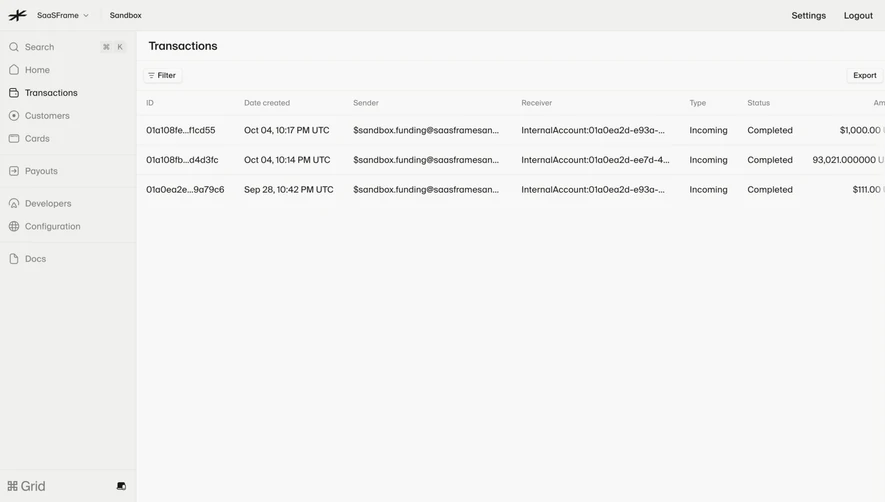Click the Transactions page heading
This screenshot has height=502, width=885.
(x=183, y=46)
